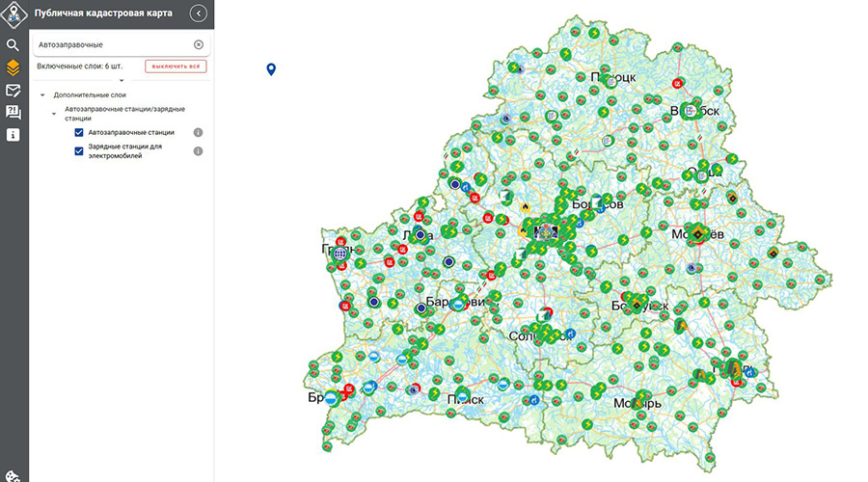Uncheck Зарядные станции для электромобилей layer
868x482 pixels.
[x=79, y=151]
